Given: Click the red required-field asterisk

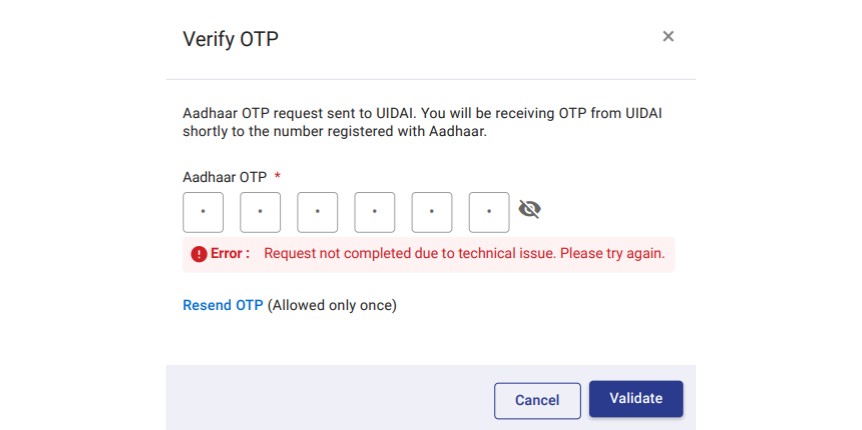Looking at the screenshot, I should pyautogui.click(x=277, y=176).
